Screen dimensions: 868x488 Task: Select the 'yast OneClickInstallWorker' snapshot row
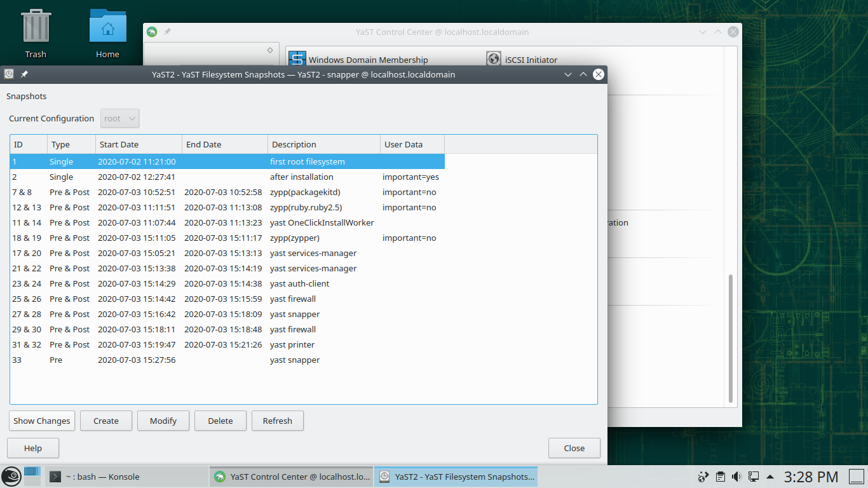(x=227, y=222)
